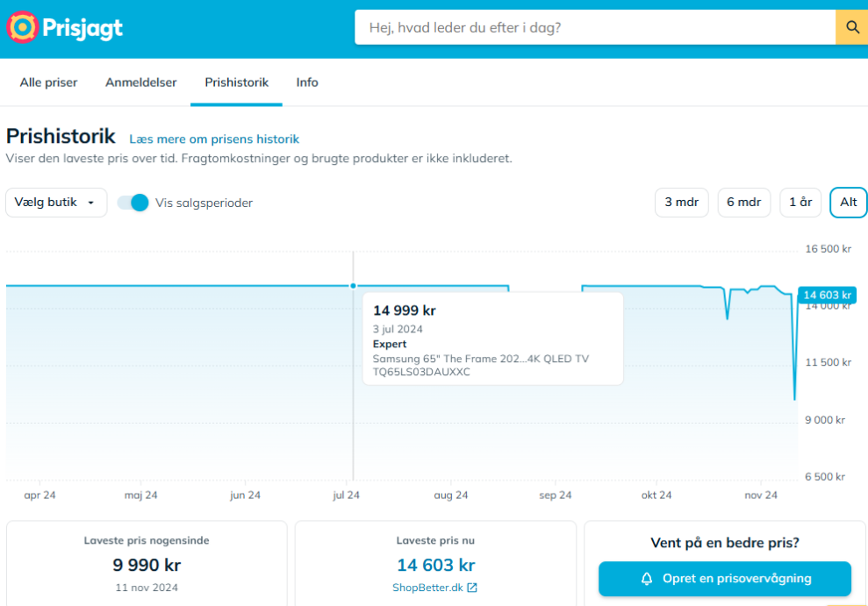Select the Prishistorik tab
The image size is (868, 606).
(237, 82)
